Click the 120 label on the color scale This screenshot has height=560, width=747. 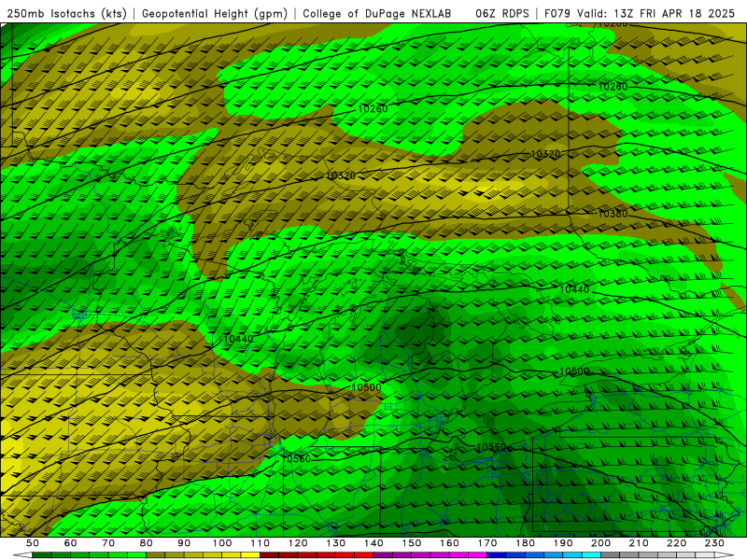(298, 543)
